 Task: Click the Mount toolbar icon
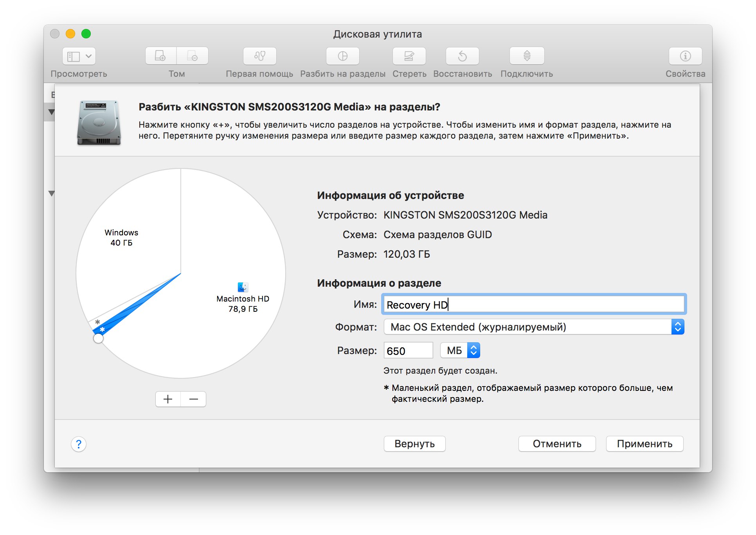point(527,56)
